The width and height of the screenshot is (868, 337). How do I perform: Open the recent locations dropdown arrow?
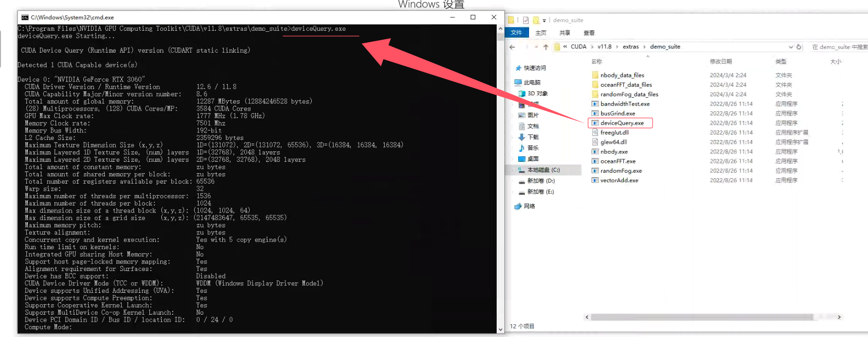coord(536,47)
